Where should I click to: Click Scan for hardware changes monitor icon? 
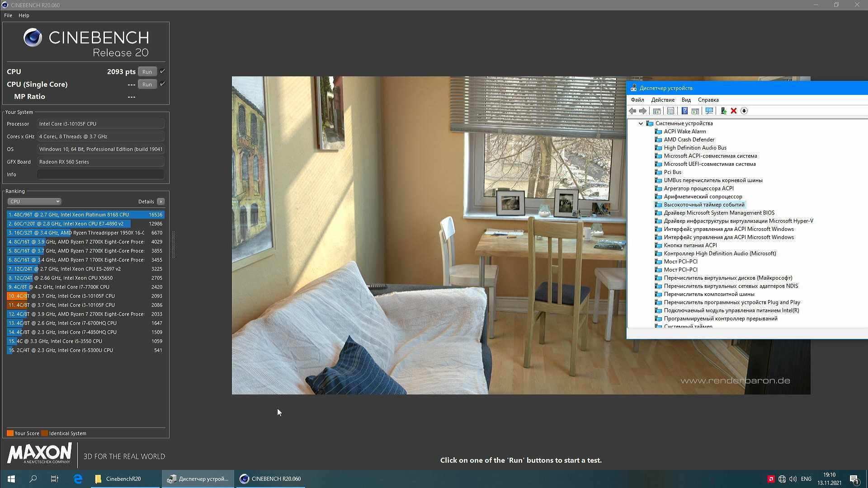(709, 111)
